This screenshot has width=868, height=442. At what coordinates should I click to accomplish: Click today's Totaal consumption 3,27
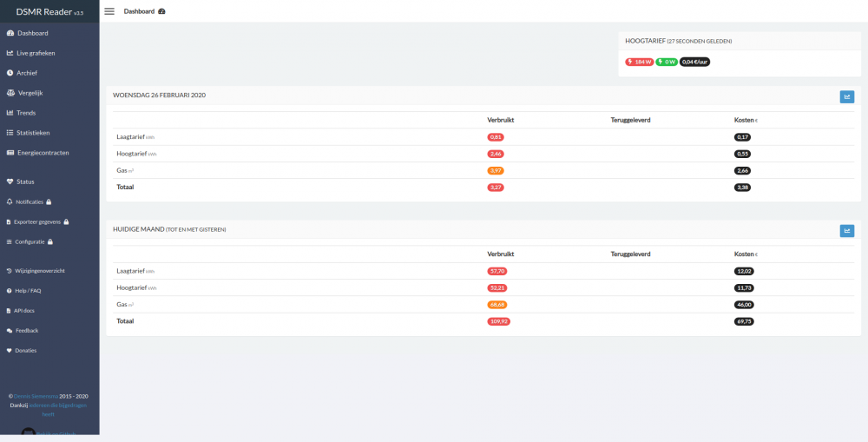point(496,188)
